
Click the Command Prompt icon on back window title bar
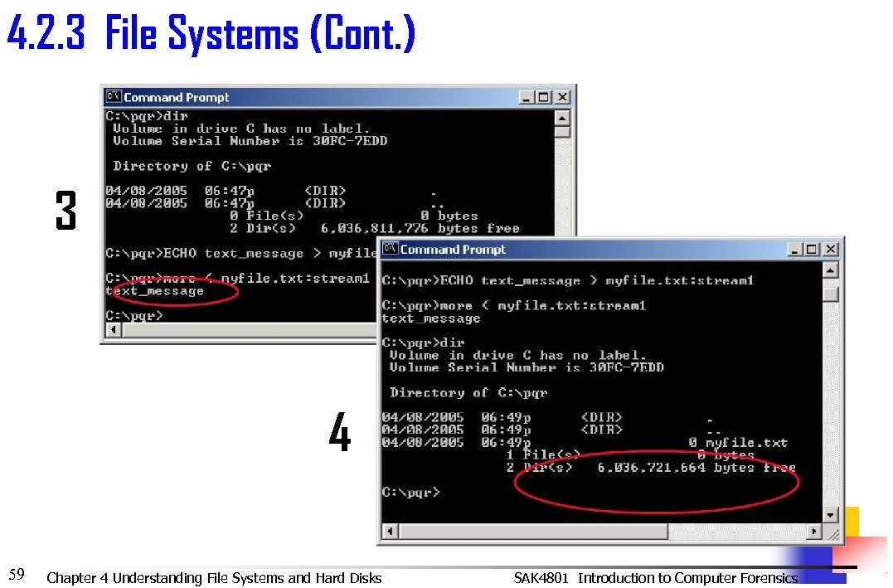point(114,96)
